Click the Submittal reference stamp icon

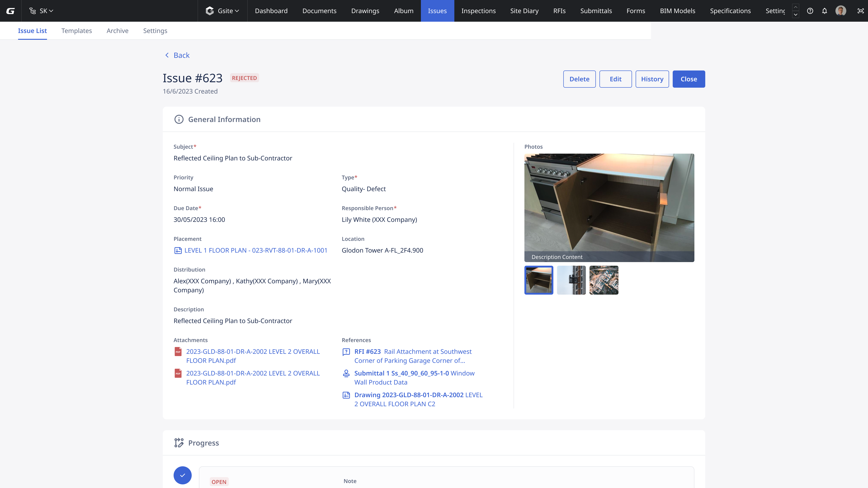346,373
